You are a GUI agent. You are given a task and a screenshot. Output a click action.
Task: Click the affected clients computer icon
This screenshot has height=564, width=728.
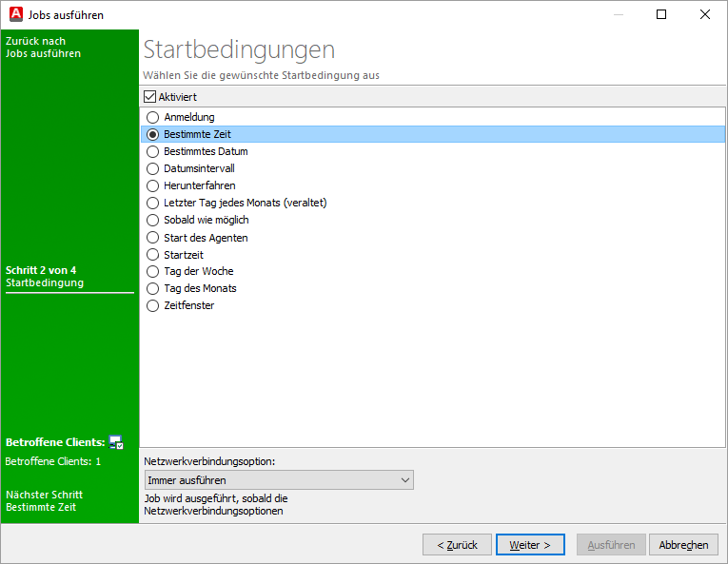[x=115, y=442]
